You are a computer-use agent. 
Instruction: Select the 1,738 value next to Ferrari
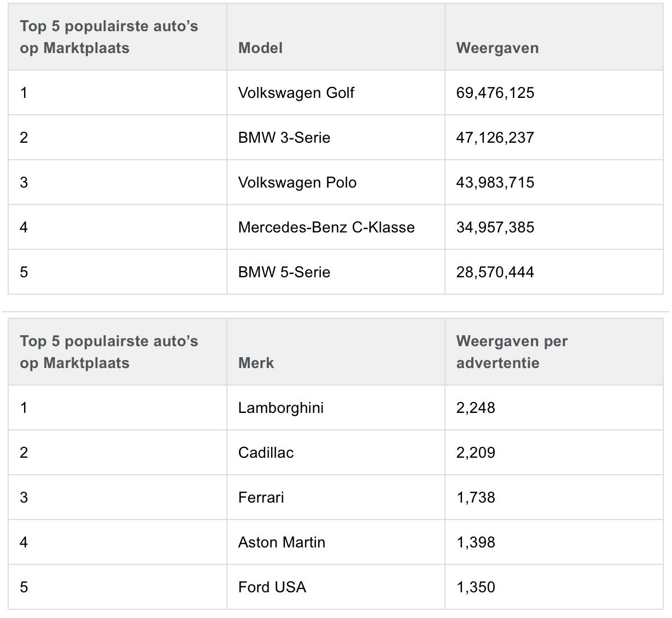[475, 498]
